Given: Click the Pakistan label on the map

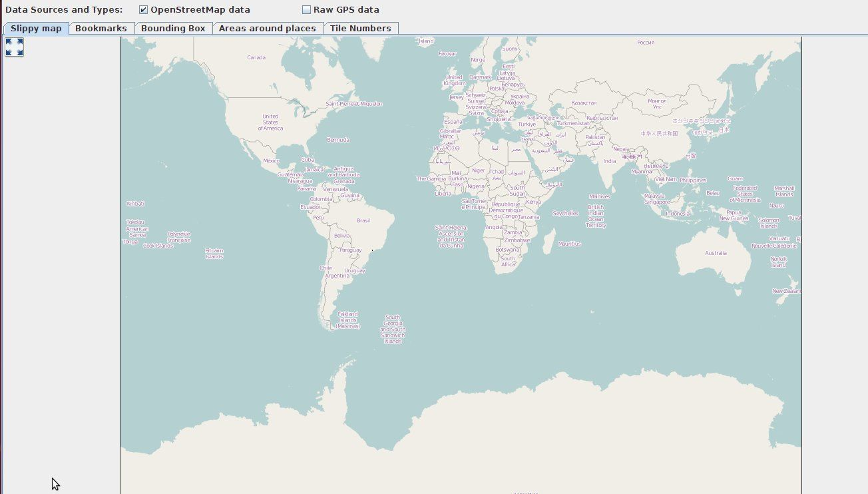Looking at the screenshot, I should [x=595, y=138].
